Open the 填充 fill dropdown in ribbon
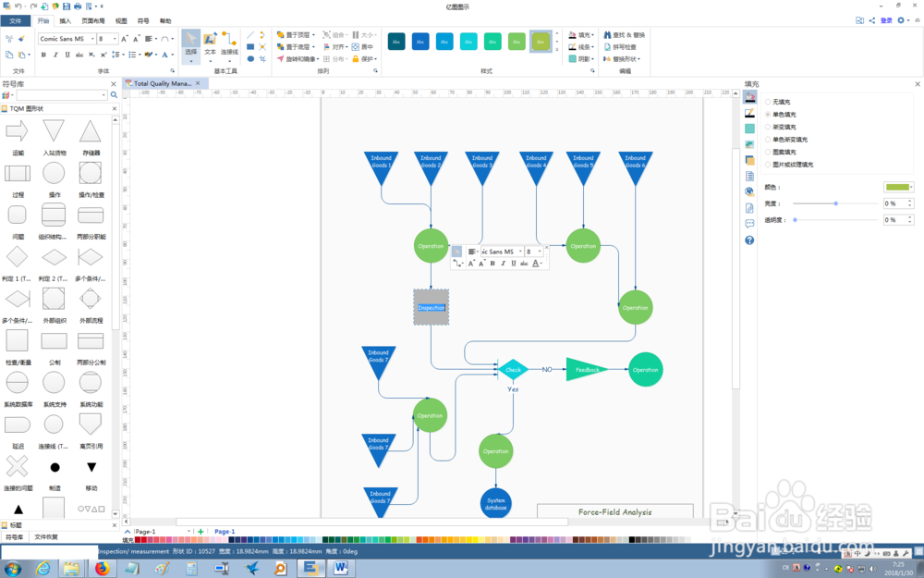This screenshot has height=578, width=924. point(592,35)
